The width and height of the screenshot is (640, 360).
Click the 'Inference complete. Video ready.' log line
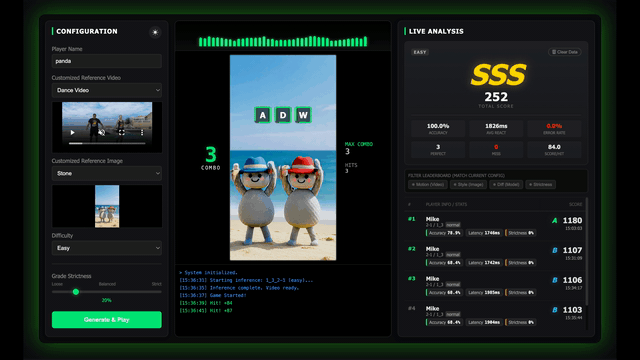pyautogui.click(x=239, y=288)
